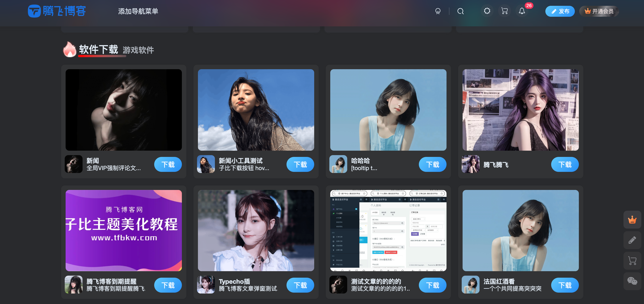Select the 游戏软件 category label
Viewport: 644px width, 304px height.
click(138, 50)
